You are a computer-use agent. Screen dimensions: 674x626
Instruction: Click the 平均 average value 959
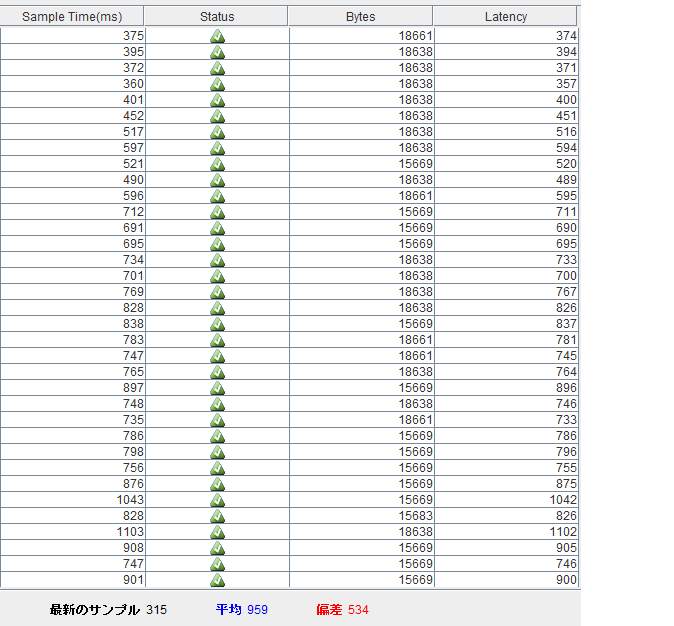pyautogui.click(x=257, y=610)
